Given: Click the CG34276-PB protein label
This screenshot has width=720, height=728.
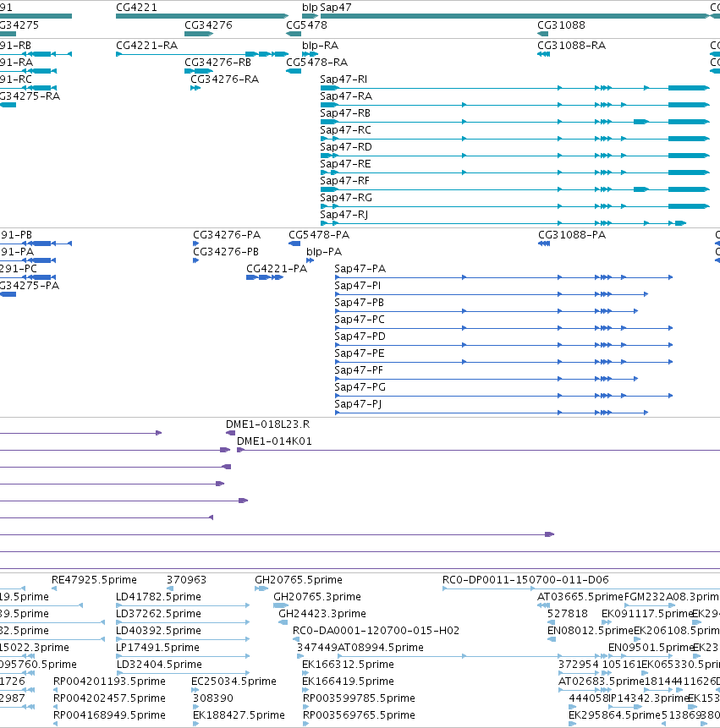Looking at the screenshot, I should tap(226, 252).
